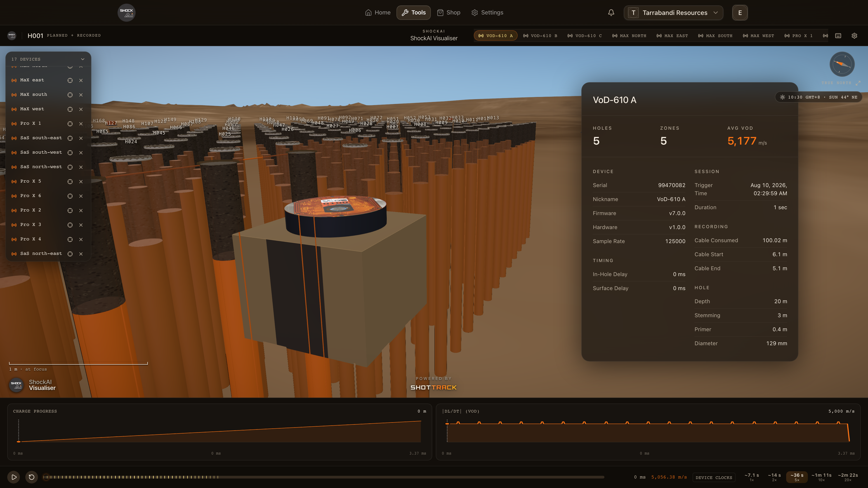Screen dimensions: 868x488
Task: Open visualiser settings gear icon
Action: coord(854,36)
